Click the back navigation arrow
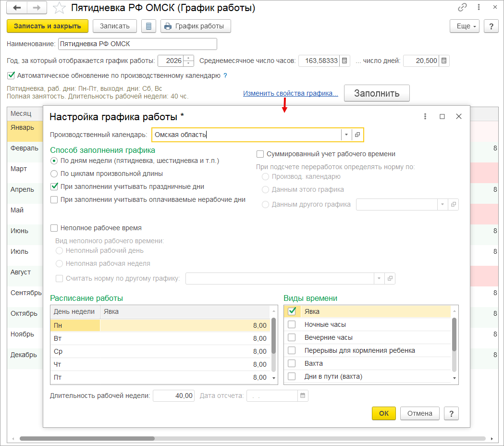 pos(17,8)
